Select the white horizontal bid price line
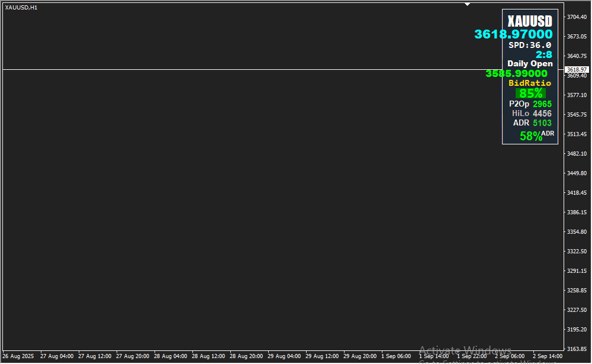This screenshot has width=592, height=364. click(x=237, y=70)
